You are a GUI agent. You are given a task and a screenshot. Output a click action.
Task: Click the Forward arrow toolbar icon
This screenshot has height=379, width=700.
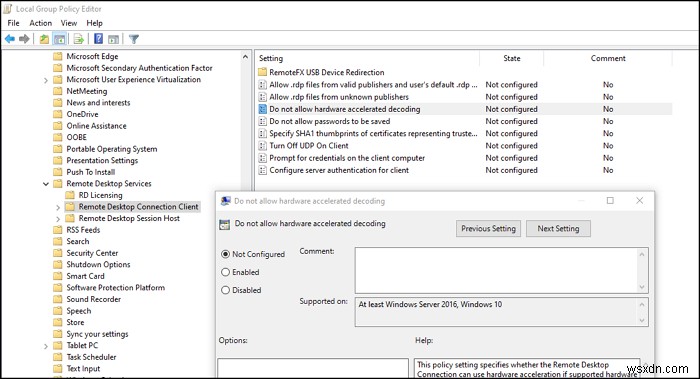click(24, 39)
